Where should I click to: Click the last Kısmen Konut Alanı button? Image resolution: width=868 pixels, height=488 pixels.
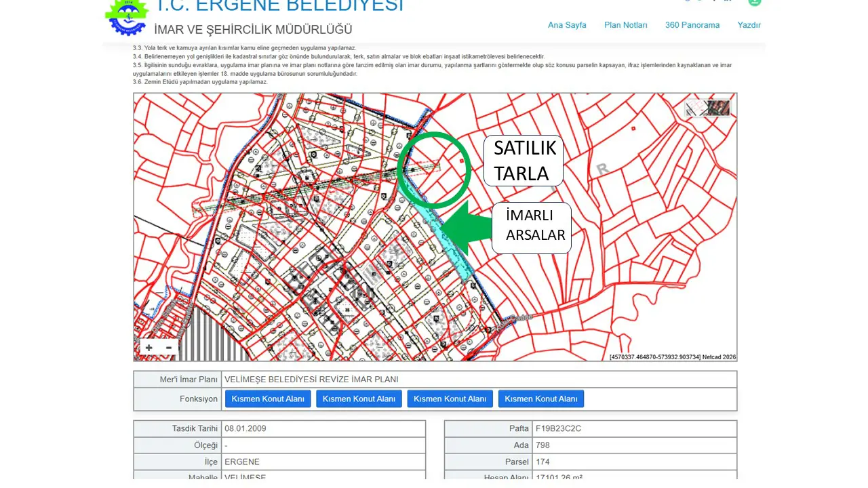(x=541, y=399)
